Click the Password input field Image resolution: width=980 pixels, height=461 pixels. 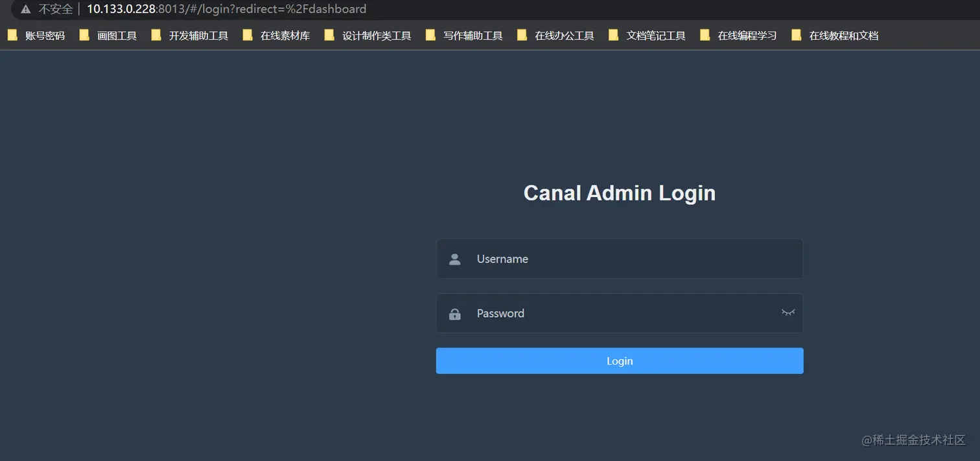(619, 313)
